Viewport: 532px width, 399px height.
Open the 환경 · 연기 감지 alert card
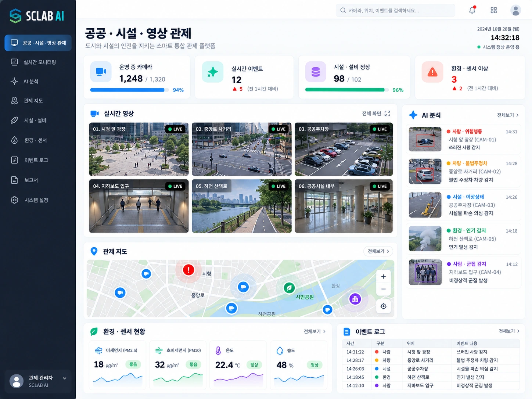[464, 239]
